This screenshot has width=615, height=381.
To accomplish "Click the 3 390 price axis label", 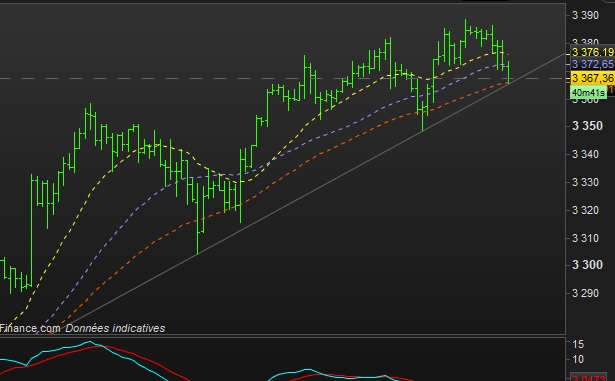I will pyautogui.click(x=586, y=15).
